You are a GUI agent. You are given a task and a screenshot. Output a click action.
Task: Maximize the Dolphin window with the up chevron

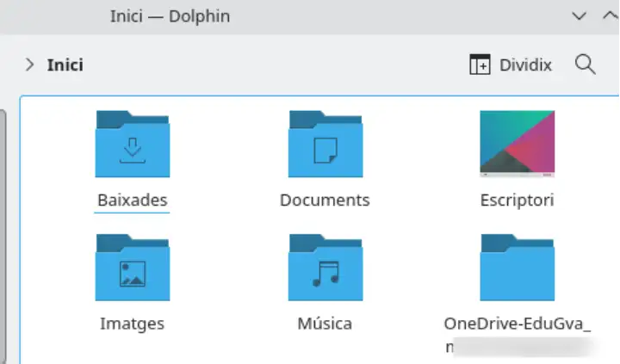pos(606,15)
